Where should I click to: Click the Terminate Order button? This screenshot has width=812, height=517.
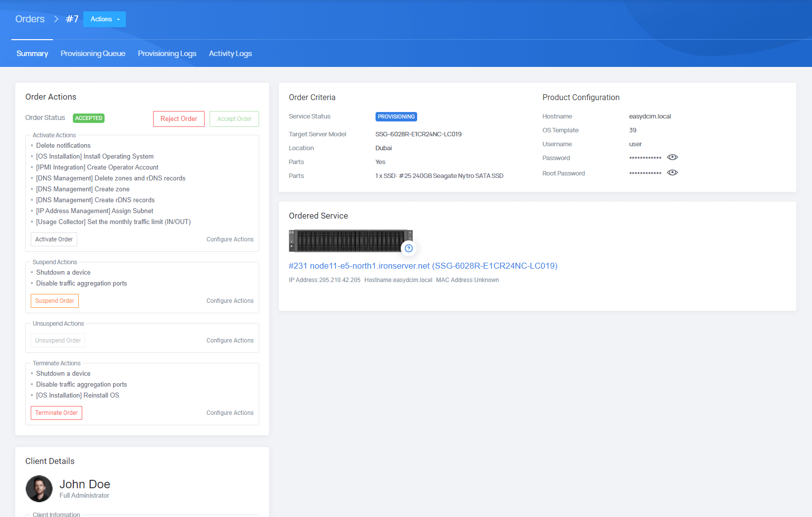click(56, 413)
